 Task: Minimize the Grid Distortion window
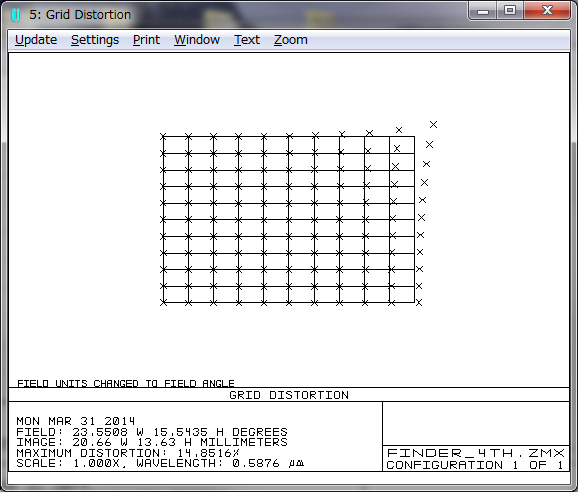pos(483,10)
